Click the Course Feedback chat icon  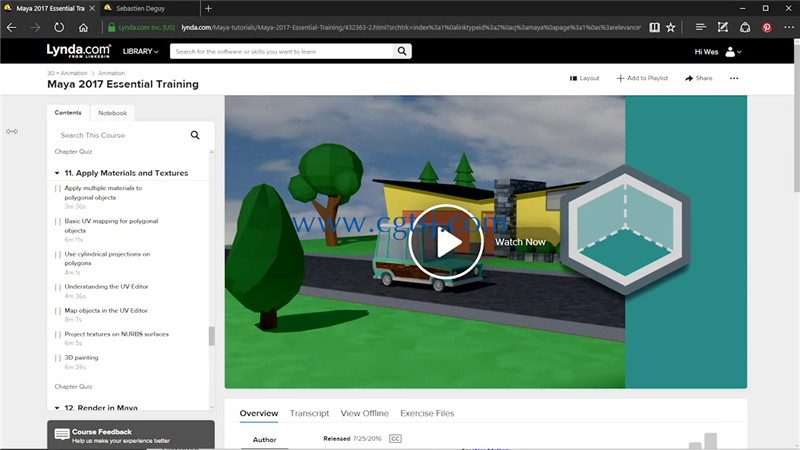coord(62,434)
